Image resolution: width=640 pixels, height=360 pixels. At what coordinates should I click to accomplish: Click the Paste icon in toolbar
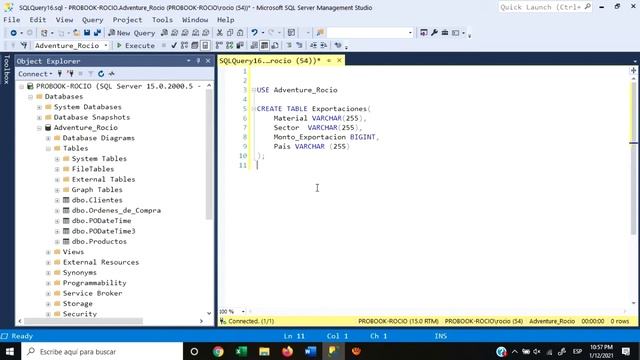pyautogui.click(x=240, y=33)
